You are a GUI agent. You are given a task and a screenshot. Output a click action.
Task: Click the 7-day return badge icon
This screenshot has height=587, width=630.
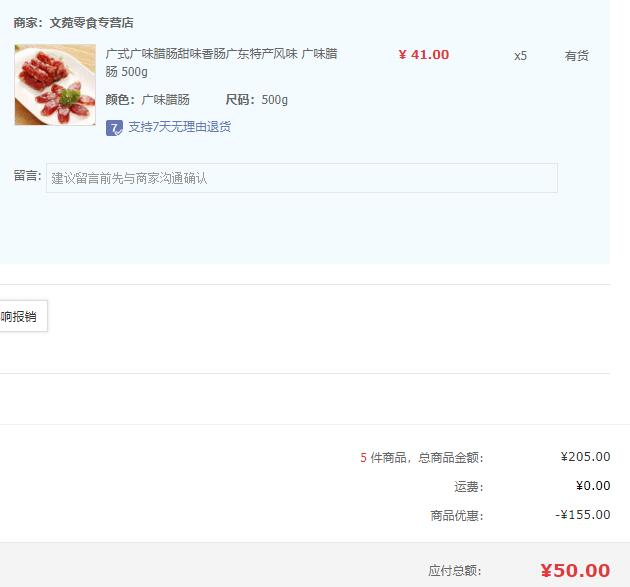[x=114, y=128]
